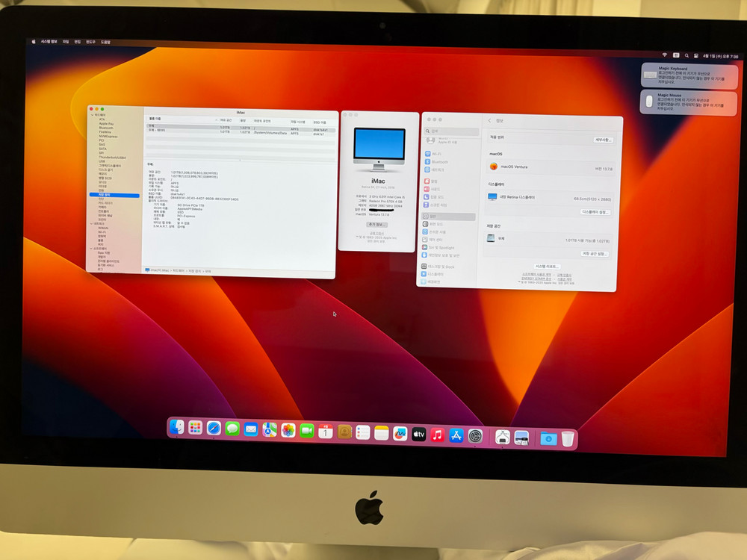The height and width of the screenshot is (560, 747).
Task: Open Safari from the Dock
Action: (x=214, y=429)
